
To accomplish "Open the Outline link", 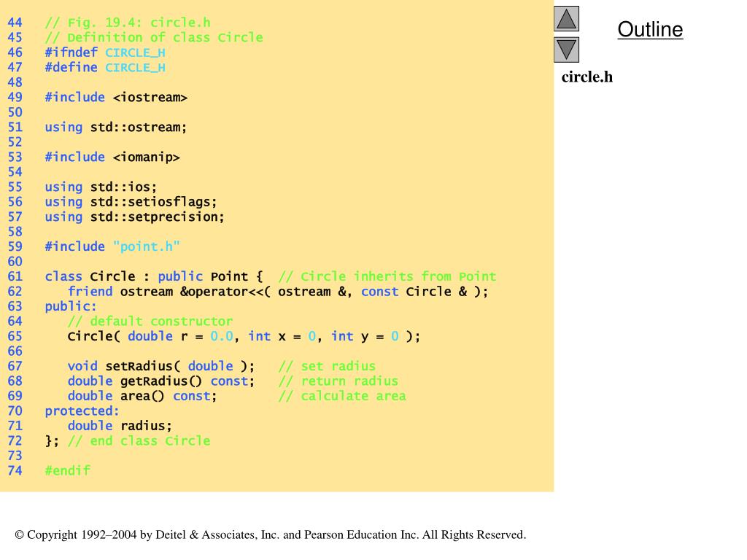I will pos(650,29).
